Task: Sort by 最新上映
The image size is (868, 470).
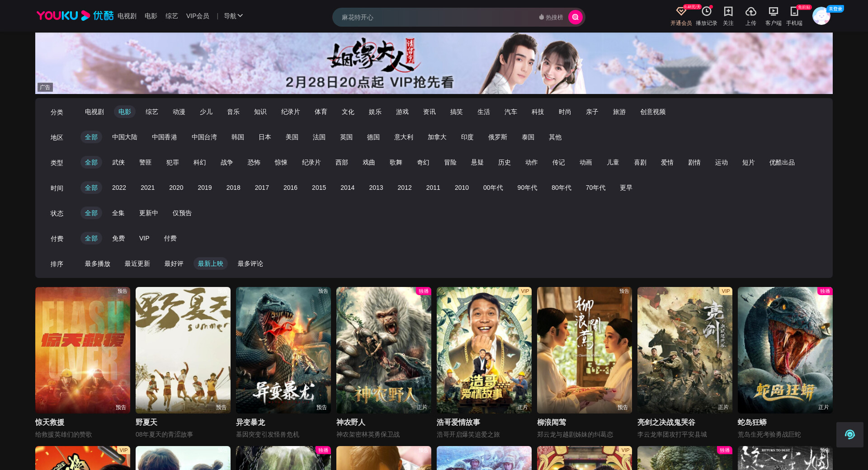Action: coord(210,263)
